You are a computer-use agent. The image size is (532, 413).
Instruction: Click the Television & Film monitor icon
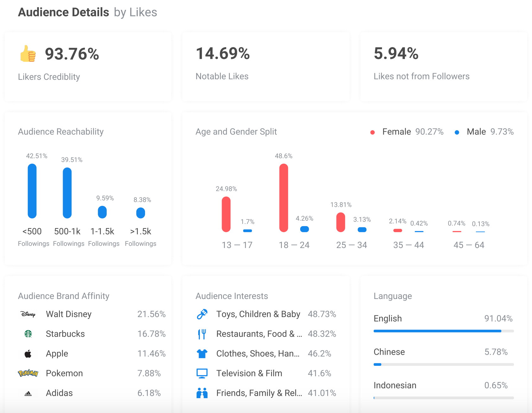click(202, 373)
